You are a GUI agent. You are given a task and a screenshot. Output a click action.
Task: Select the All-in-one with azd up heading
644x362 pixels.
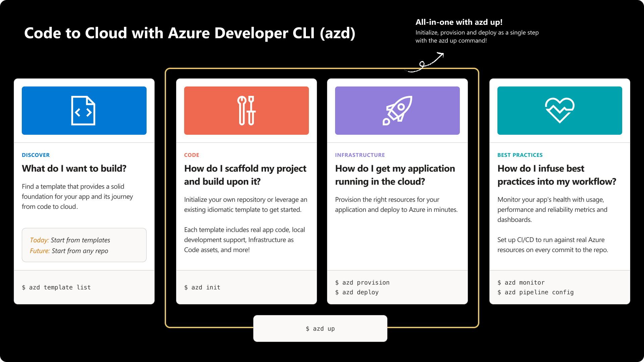[x=459, y=22]
